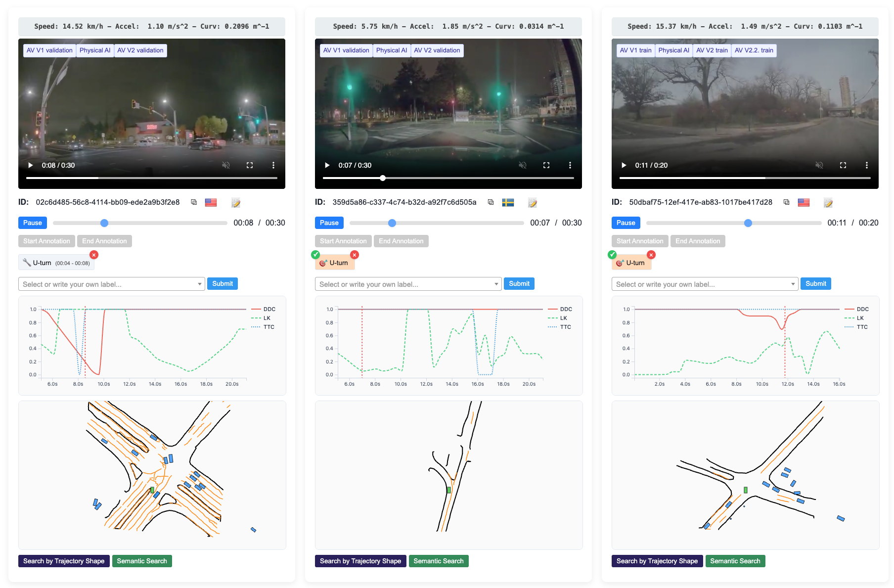Unmute the 0:08 / 0:30 video
This screenshot has height=588, width=894.
pyautogui.click(x=226, y=165)
